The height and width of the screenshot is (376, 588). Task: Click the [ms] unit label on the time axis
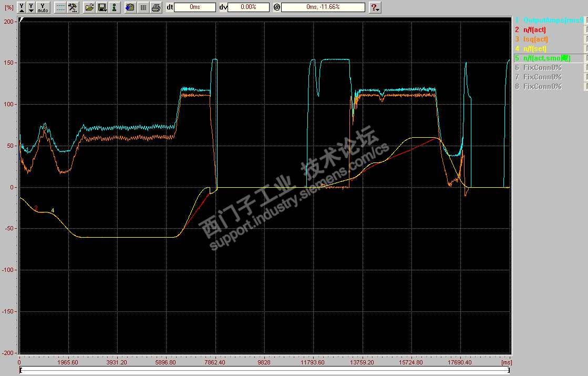point(507,362)
